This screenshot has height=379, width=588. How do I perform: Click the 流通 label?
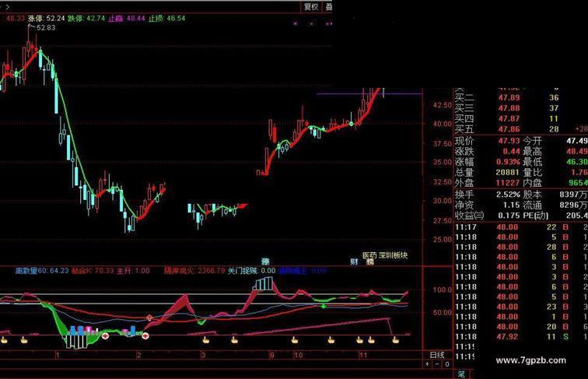pos(532,205)
